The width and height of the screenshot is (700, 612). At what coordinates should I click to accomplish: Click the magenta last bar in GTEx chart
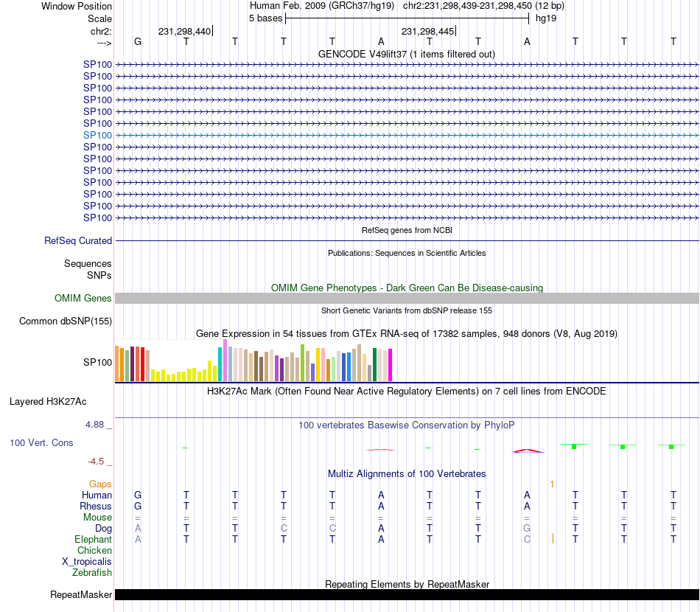pos(390,365)
